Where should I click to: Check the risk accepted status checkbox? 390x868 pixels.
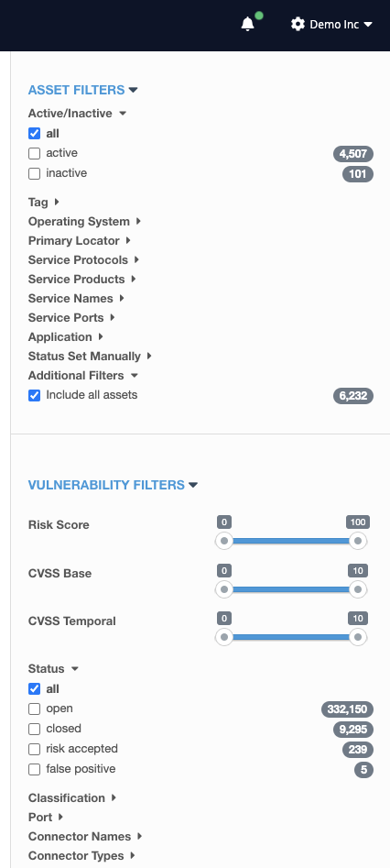[x=34, y=749]
